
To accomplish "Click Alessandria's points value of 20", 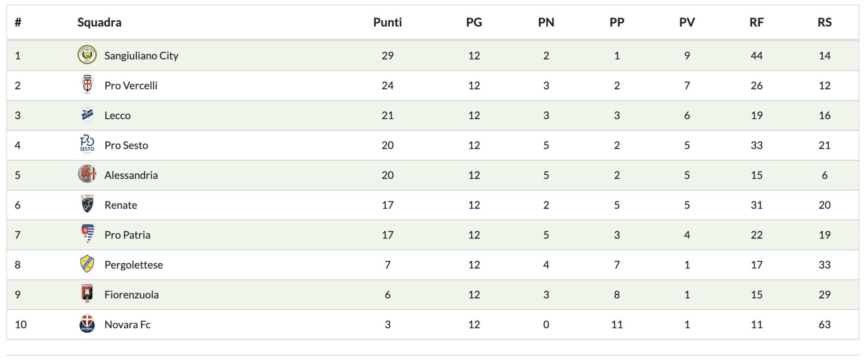I will click(x=387, y=175).
